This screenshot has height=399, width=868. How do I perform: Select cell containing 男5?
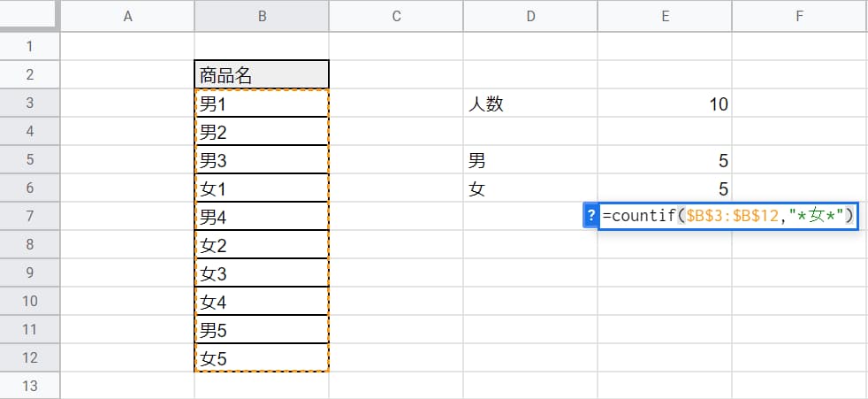point(262,329)
